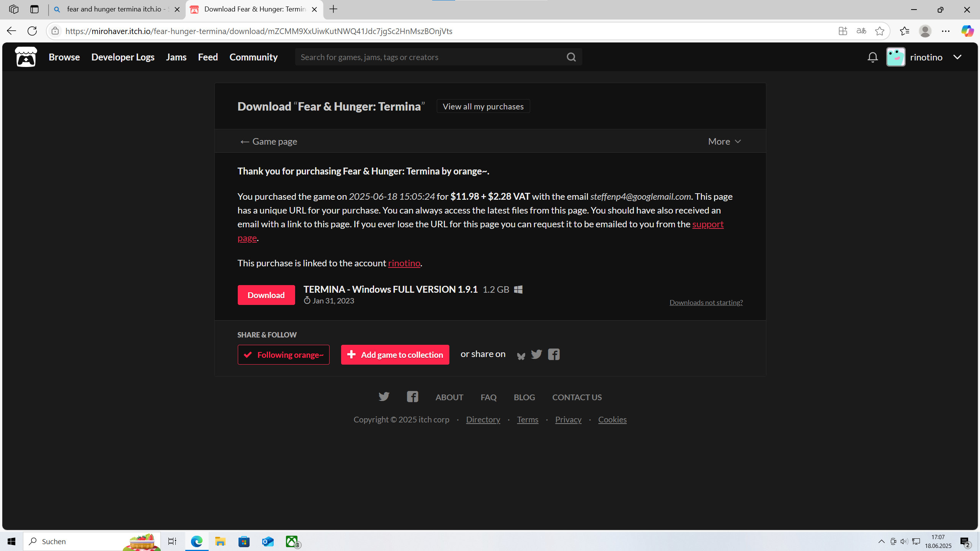Open Edge workspaces icon
This screenshot has width=980, height=551.
14,9
